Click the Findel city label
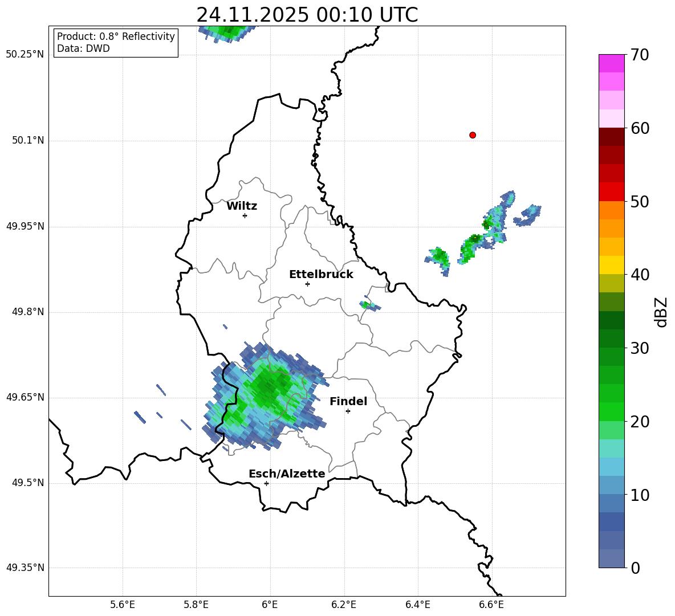675x616 pixels. click(348, 401)
